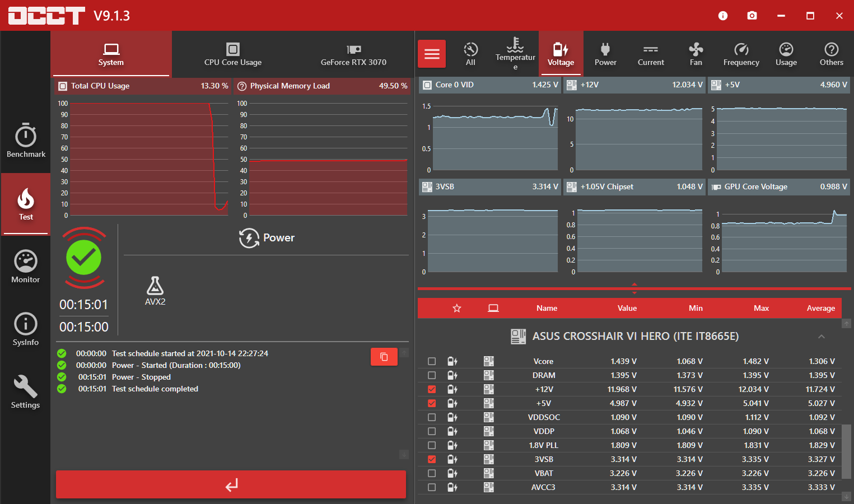Take a screenshot with the camera icon

coord(752,16)
